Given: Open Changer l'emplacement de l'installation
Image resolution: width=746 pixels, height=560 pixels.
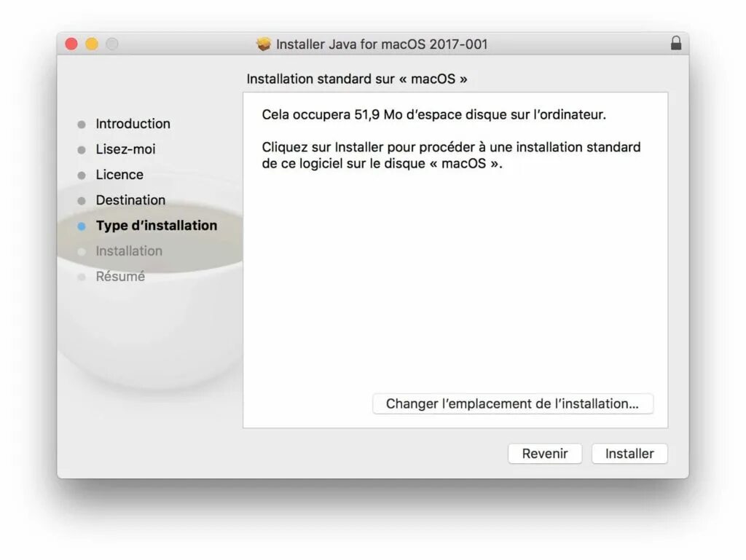Looking at the screenshot, I should [x=512, y=403].
